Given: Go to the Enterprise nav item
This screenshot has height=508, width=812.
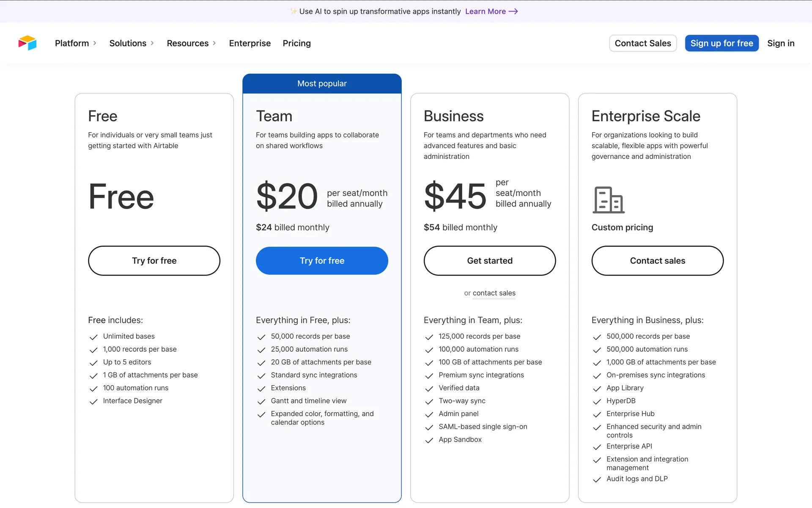Looking at the screenshot, I should [250, 43].
